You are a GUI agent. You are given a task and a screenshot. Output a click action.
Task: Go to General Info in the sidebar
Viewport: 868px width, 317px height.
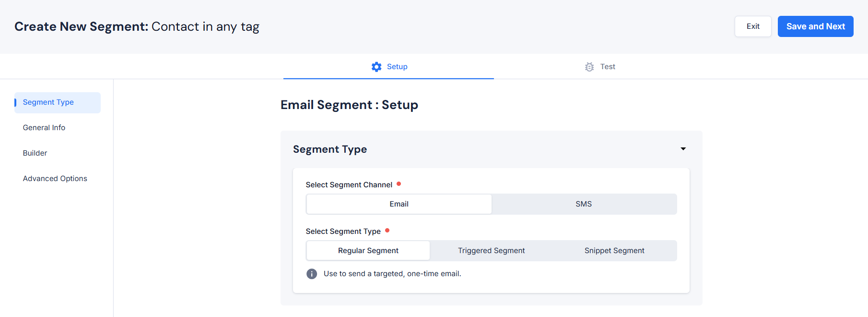[x=44, y=128]
